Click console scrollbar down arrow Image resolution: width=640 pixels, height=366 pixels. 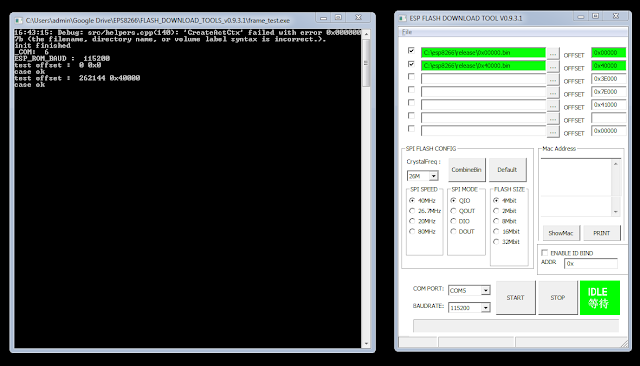click(x=366, y=344)
